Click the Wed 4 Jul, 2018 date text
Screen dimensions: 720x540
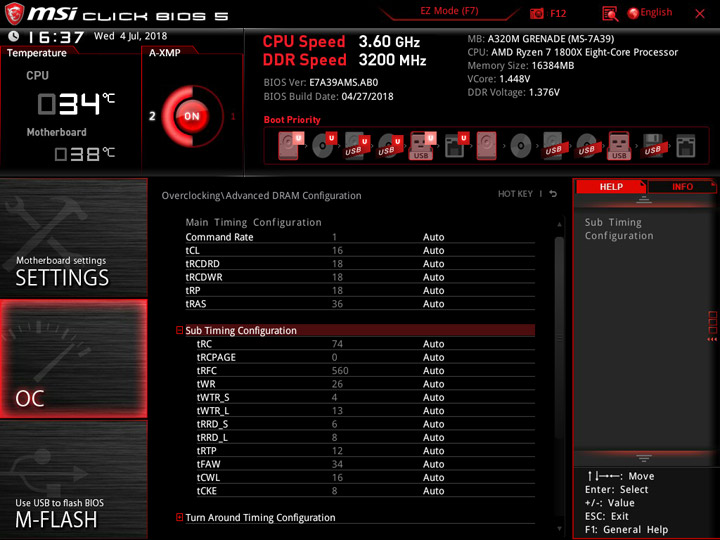130,36
